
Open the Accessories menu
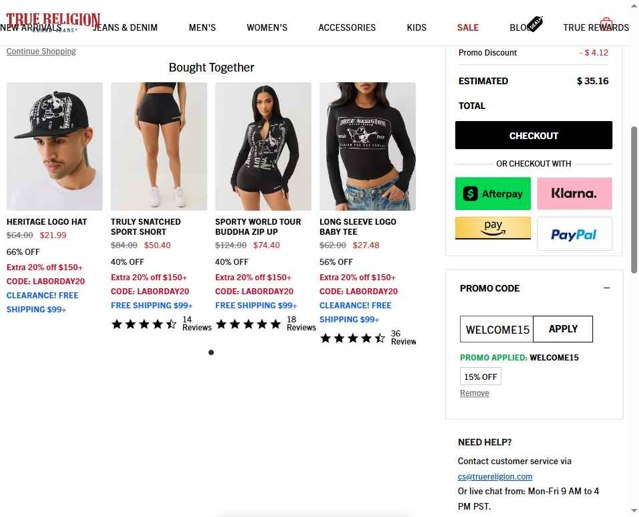tap(347, 28)
